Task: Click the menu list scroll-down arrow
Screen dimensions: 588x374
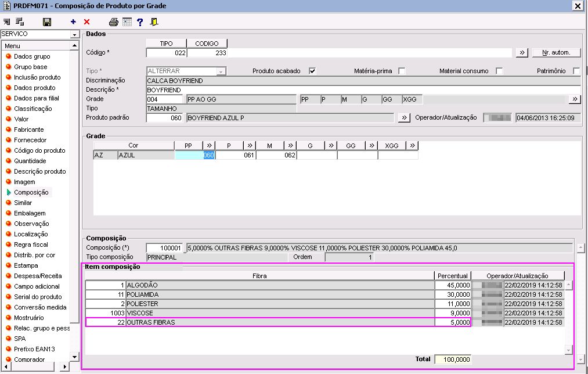Action: (x=75, y=357)
